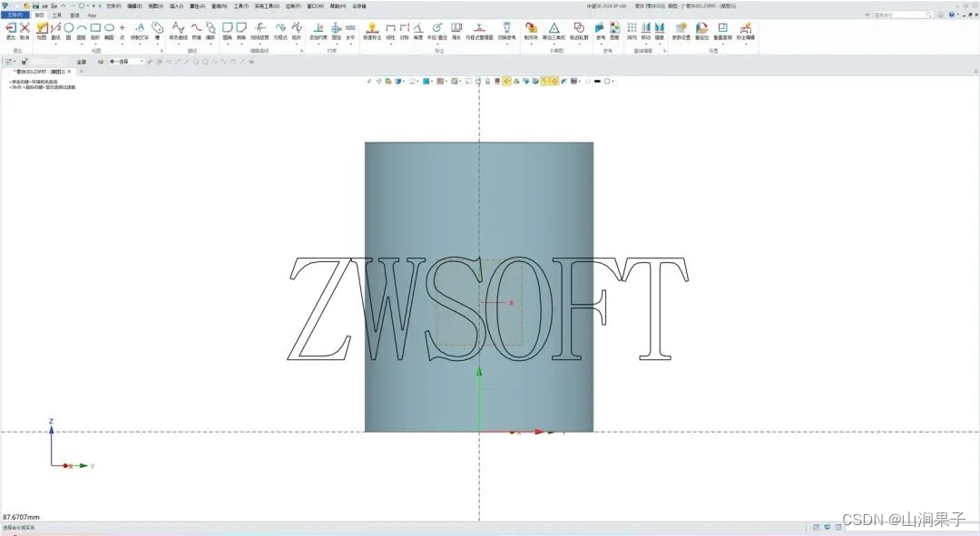Select the Trim (划线修剪) tool

click(x=260, y=30)
